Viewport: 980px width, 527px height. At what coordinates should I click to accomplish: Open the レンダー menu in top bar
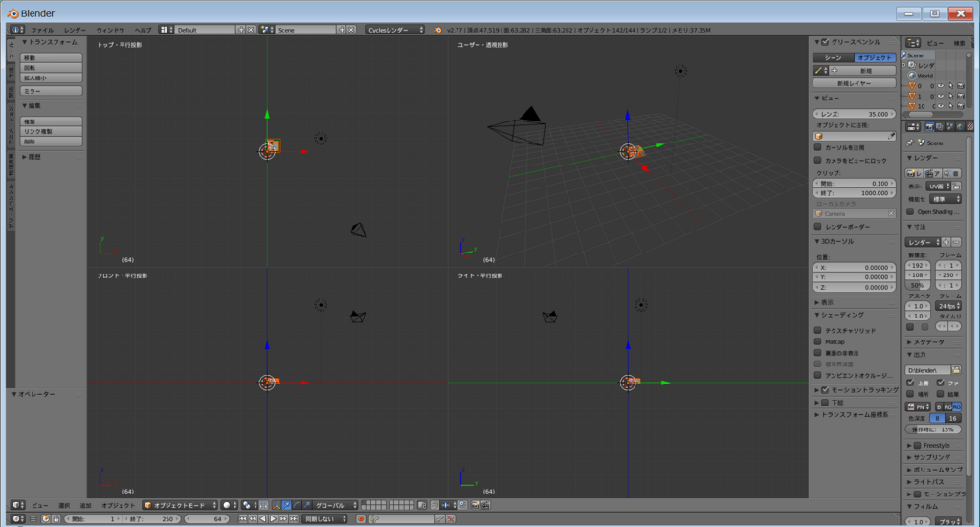75,30
